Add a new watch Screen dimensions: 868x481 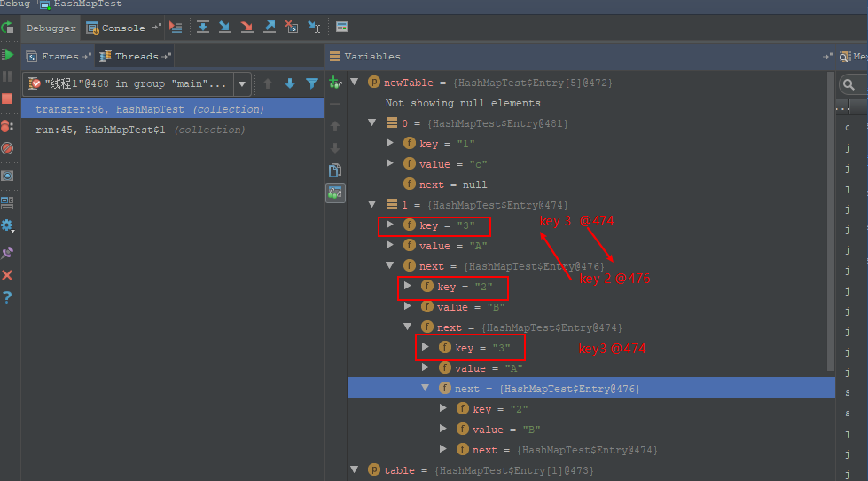(x=335, y=83)
